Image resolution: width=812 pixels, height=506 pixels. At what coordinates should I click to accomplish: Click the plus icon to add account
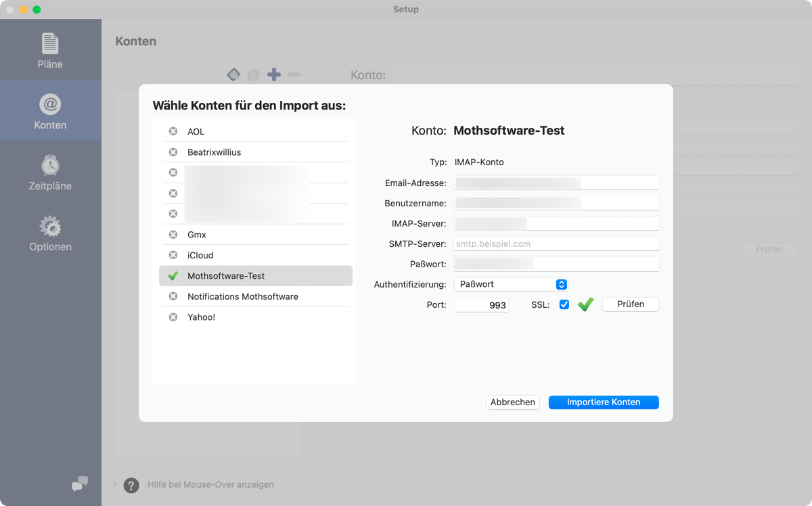[274, 74]
